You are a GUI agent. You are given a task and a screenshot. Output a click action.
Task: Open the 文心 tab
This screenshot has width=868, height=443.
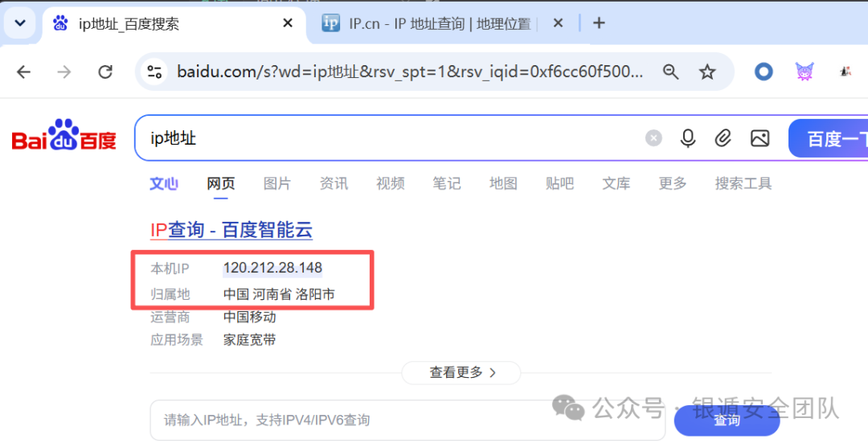click(164, 183)
